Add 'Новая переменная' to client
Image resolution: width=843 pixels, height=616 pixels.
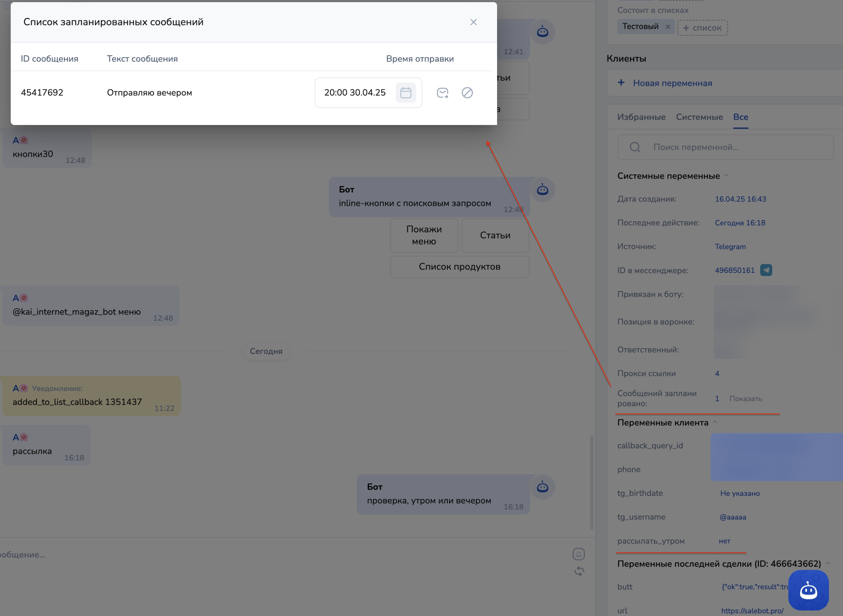[x=672, y=83]
